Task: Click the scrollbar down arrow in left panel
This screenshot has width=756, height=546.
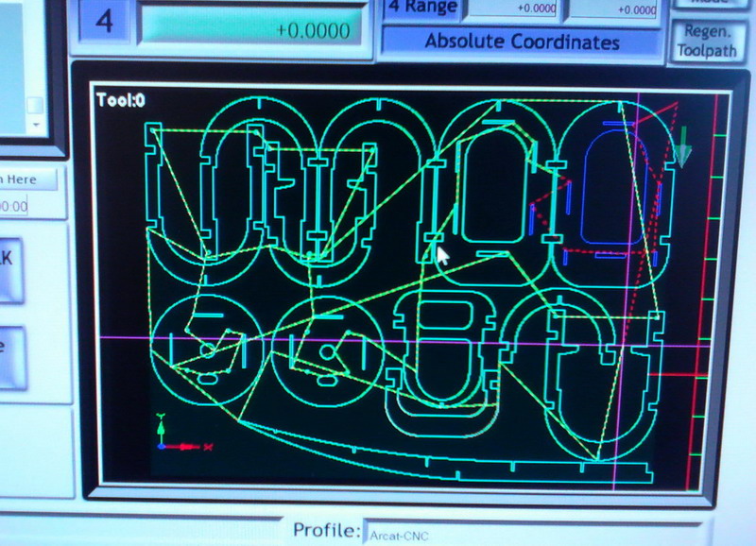Action: click(x=35, y=124)
